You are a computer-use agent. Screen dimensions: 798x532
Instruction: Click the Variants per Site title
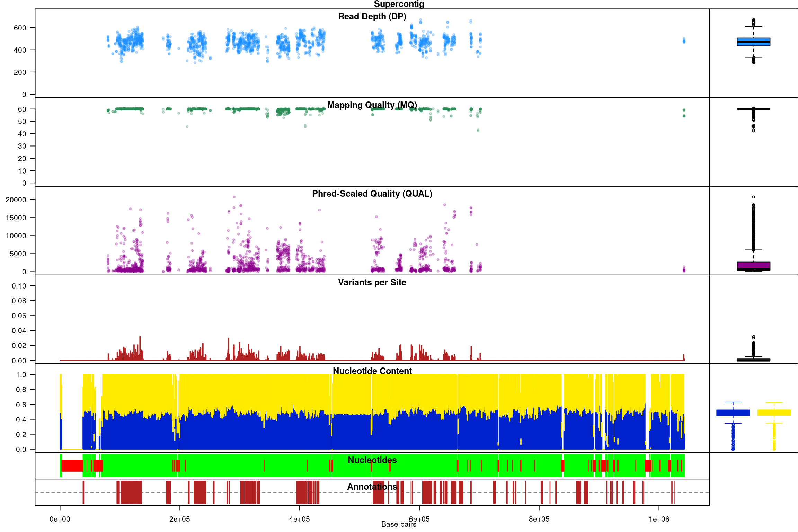[372, 282]
